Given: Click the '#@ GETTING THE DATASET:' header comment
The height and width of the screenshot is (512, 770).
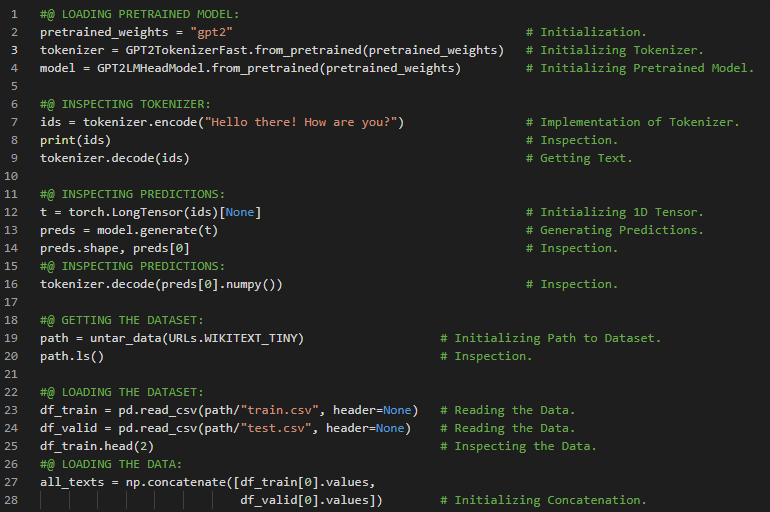Looking at the screenshot, I should pos(122,321).
